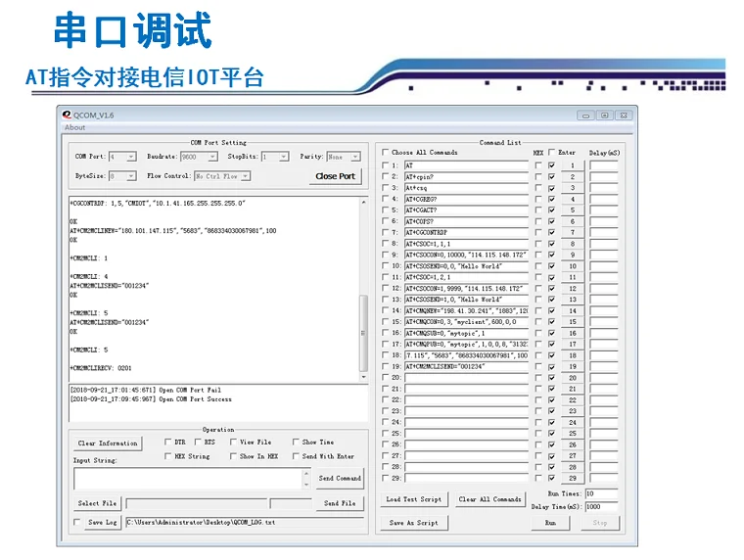Click the empty command 20 field

point(466,377)
